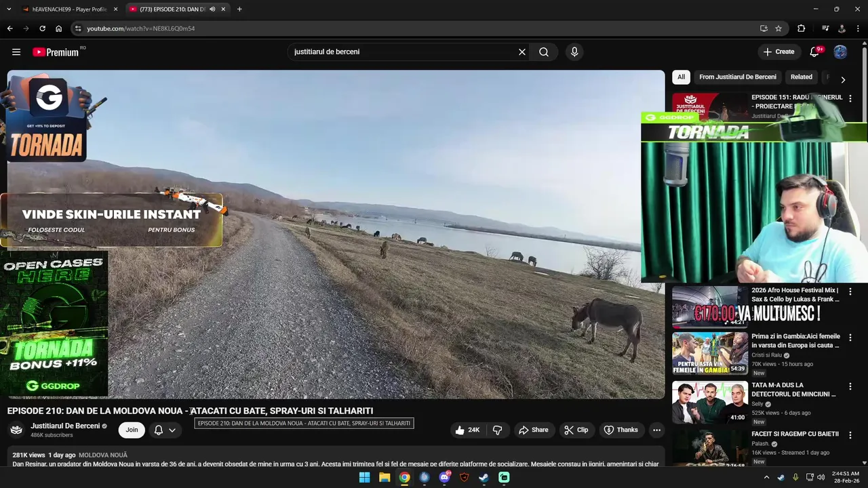Bookmark this page with the star
Screen dimensions: 868x488
pyautogui.click(x=778, y=28)
